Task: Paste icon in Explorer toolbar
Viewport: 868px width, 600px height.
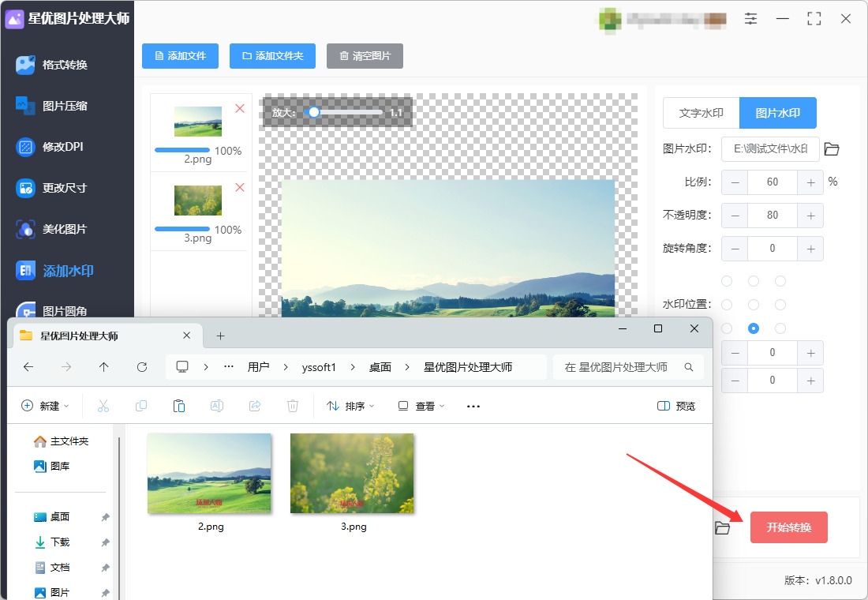Action: point(179,406)
